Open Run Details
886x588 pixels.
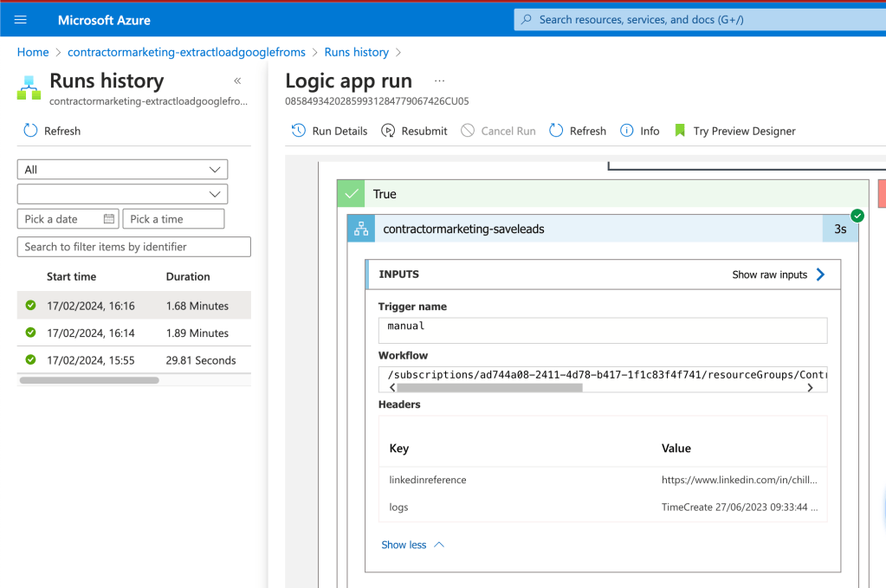(329, 131)
